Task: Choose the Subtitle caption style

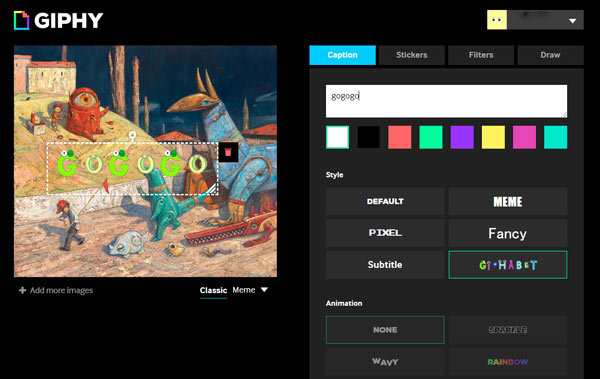Action: click(x=385, y=265)
